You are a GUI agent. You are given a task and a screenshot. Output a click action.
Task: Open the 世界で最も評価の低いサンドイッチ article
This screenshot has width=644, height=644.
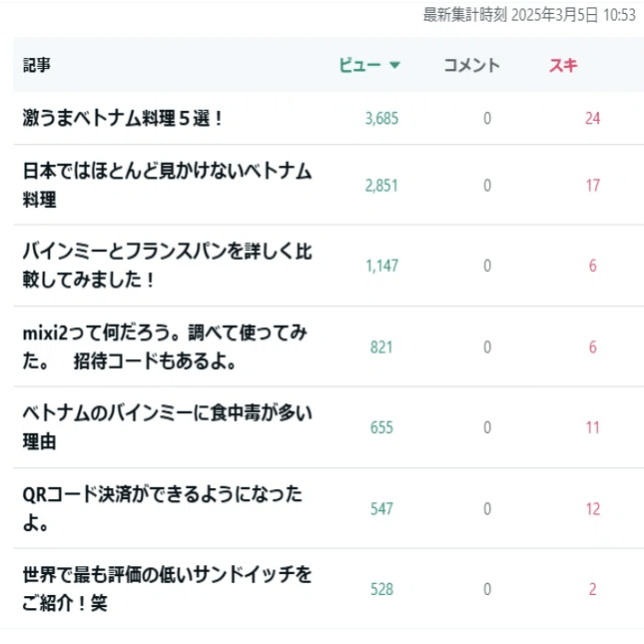[167, 589]
